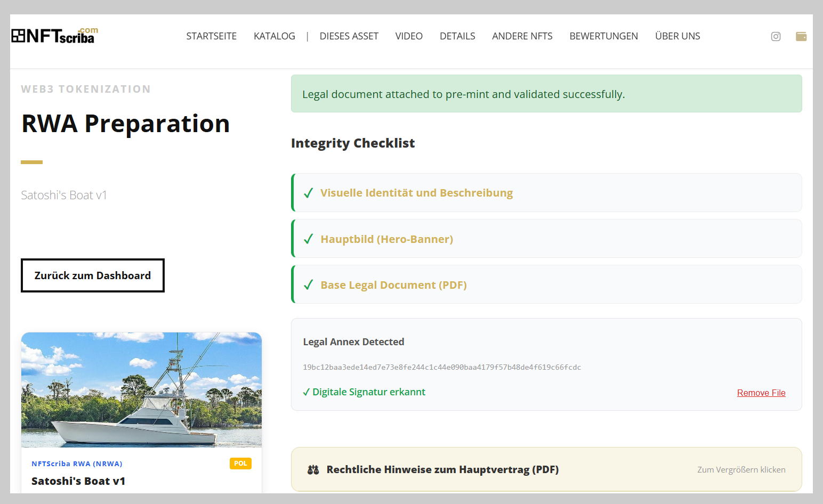Open the wallet icon in header

(x=801, y=36)
